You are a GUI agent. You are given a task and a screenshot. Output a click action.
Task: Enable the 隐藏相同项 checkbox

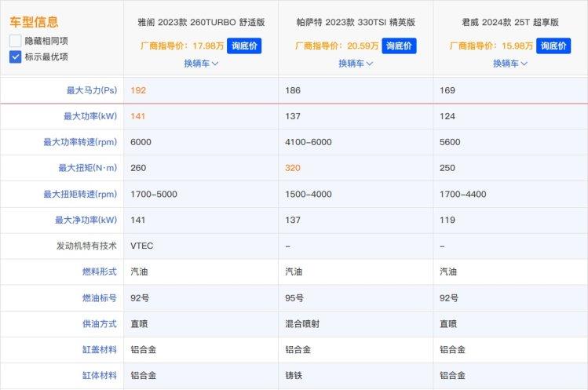point(15,41)
